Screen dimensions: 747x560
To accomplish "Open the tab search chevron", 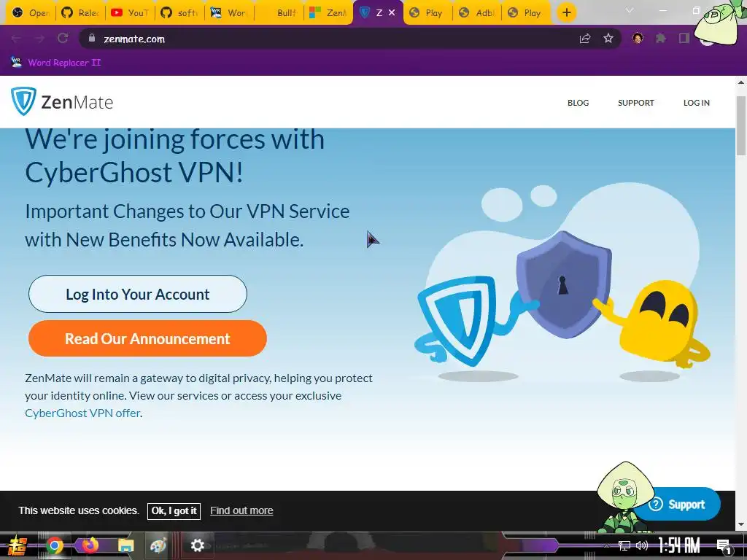I will pos(630,10).
